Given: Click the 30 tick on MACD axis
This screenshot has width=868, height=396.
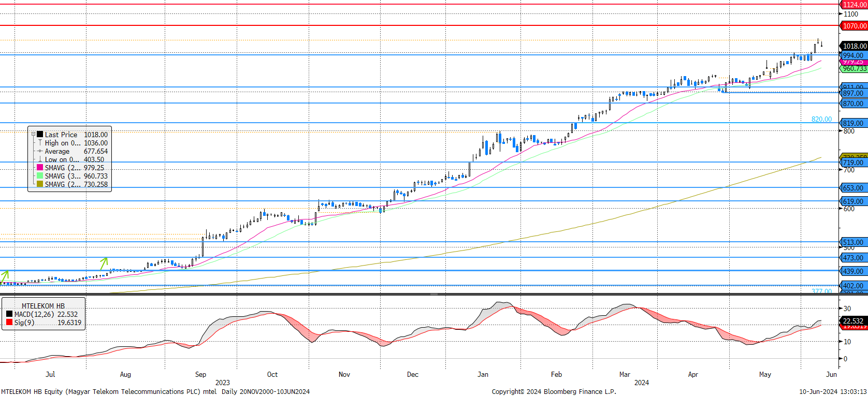Looking at the screenshot, I should click(847, 309).
